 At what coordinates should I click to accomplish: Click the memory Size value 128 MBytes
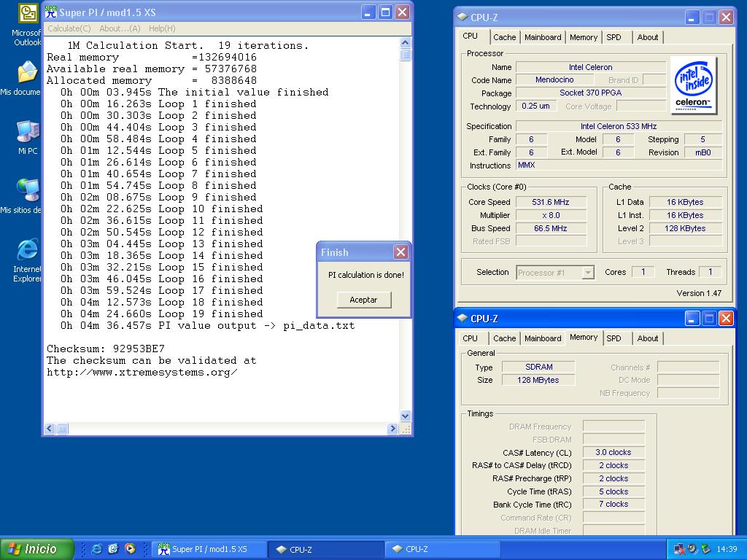[x=539, y=380]
